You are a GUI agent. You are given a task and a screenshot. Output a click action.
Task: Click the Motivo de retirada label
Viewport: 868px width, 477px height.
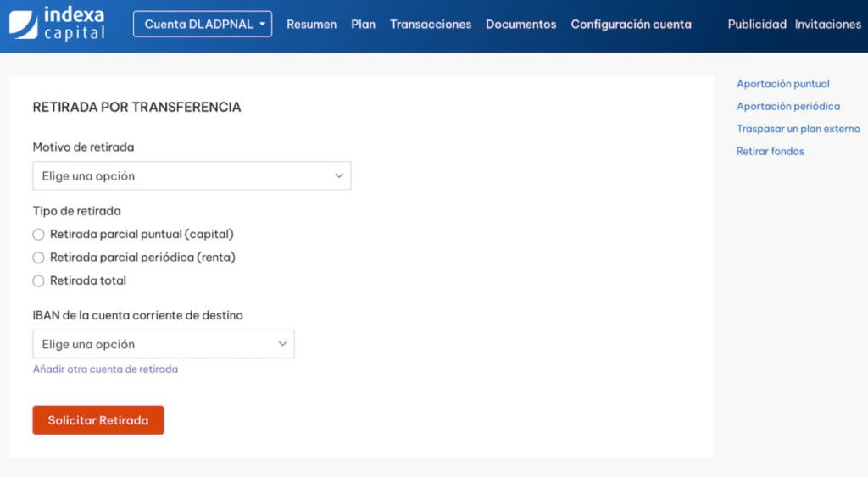(83, 147)
